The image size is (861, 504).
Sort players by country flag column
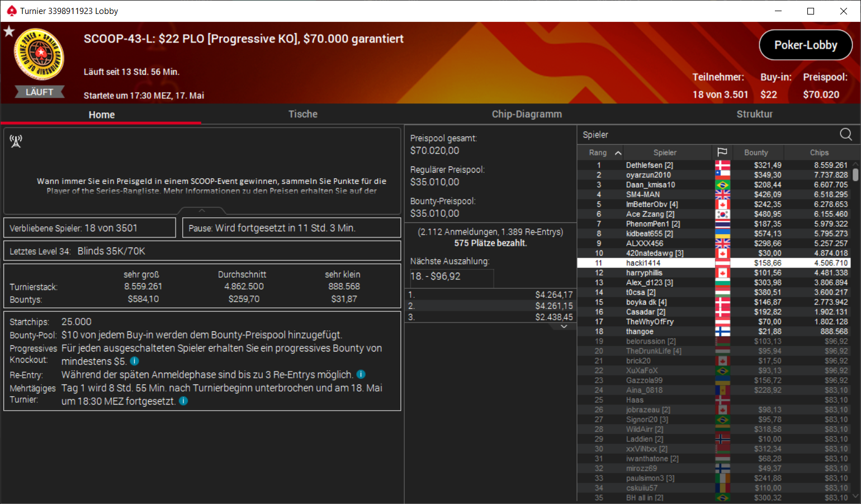(x=722, y=152)
